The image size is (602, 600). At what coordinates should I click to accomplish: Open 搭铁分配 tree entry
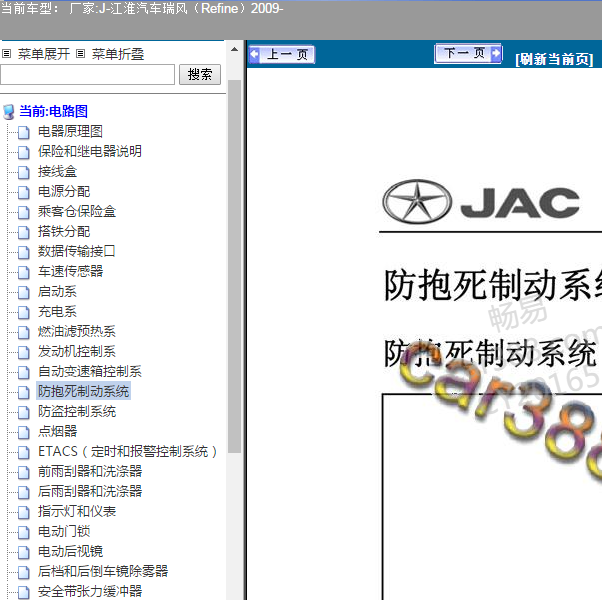[x=64, y=231]
